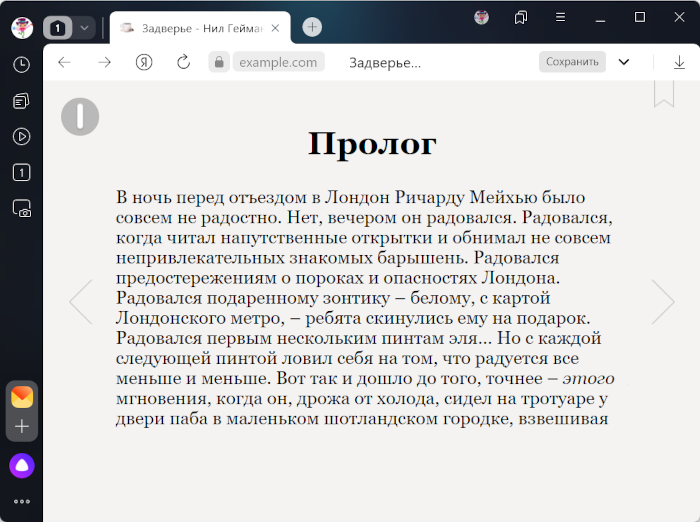Maximize the browser window
This screenshot has width=700, height=522.
click(x=640, y=17)
